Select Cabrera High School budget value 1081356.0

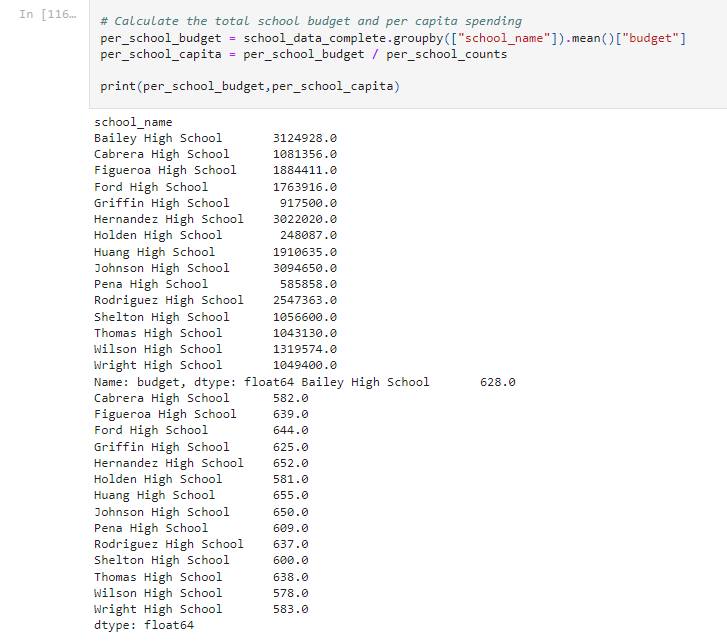[x=305, y=154]
